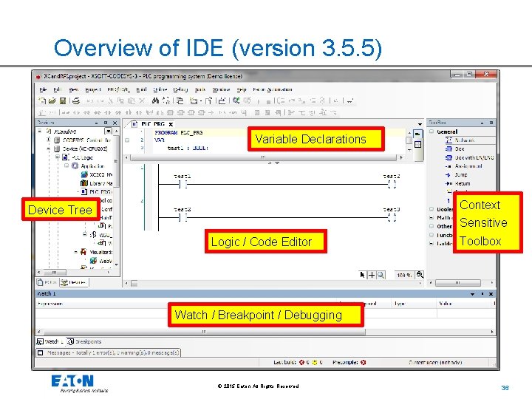Collapse the Plc Logic tree node
532x399 pixels.
pos(58,157)
